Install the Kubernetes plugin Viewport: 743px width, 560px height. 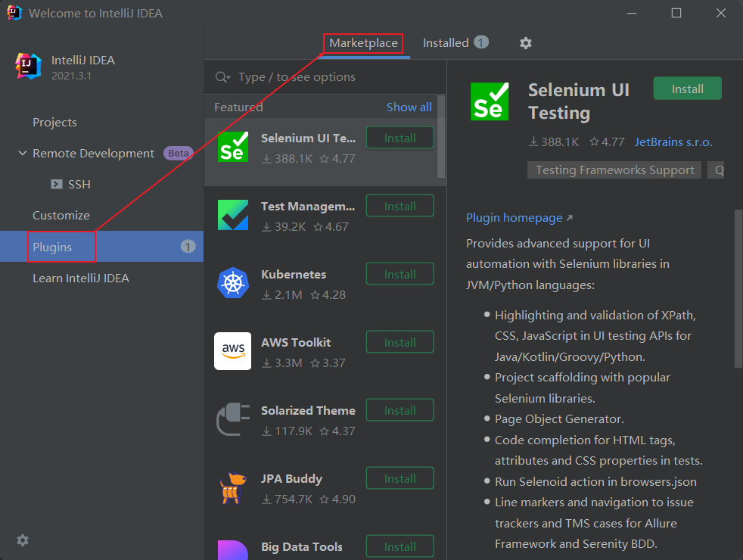coord(400,274)
